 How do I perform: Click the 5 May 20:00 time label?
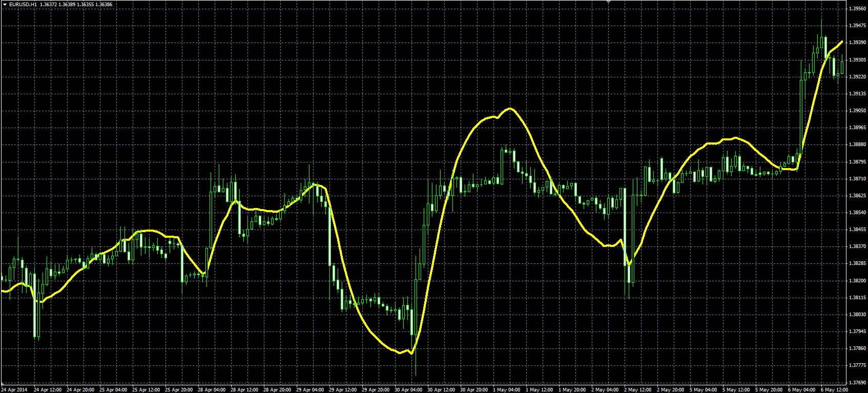pyautogui.click(x=770, y=389)
